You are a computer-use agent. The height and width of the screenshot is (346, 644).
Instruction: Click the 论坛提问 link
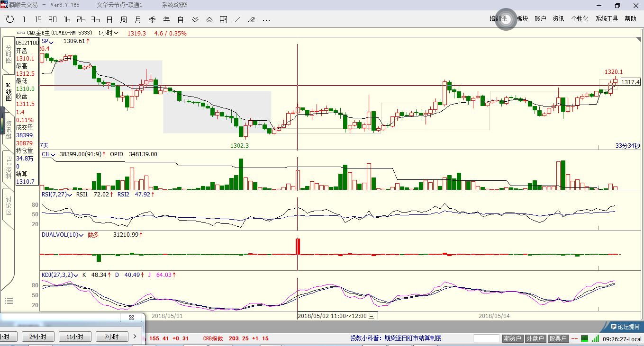coord(625,327)
